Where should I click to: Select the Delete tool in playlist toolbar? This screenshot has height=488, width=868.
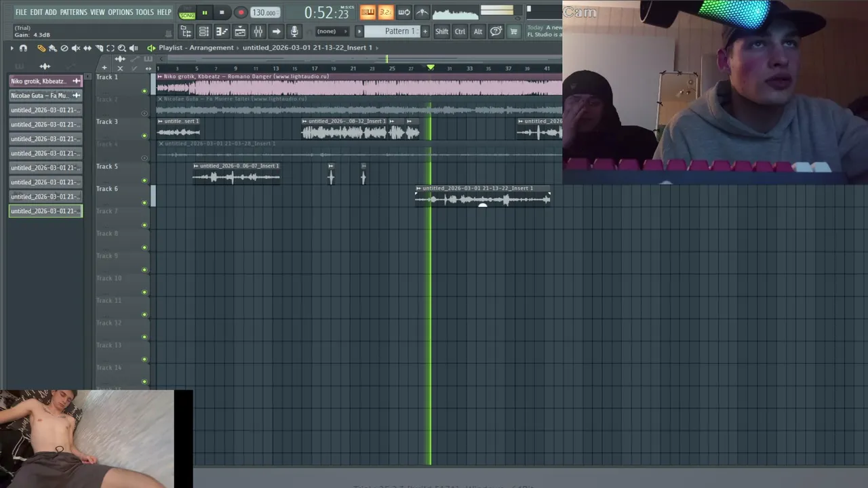point(64,48)
